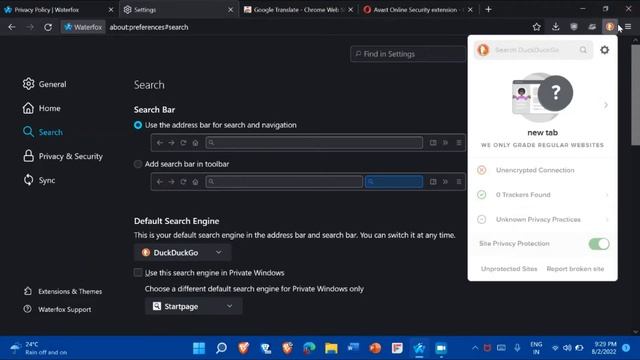Click Report broken site link

[x=575, y=269]
